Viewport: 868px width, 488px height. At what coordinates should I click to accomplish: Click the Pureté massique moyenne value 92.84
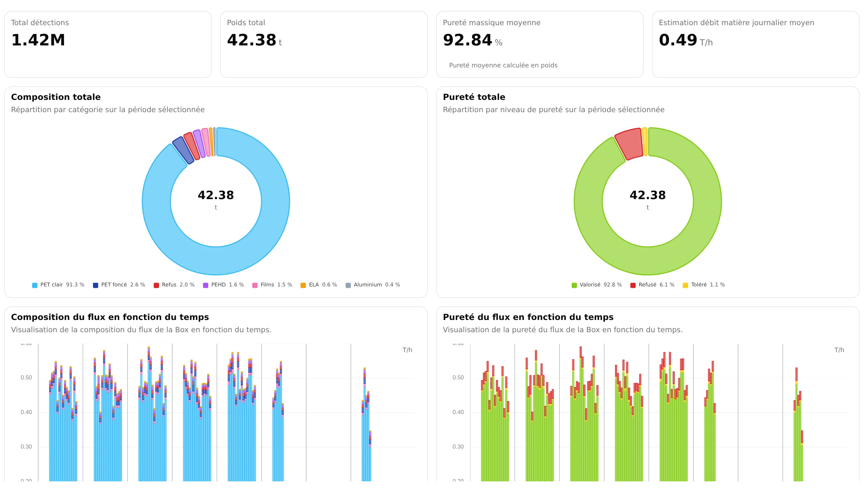coord(468,40)
